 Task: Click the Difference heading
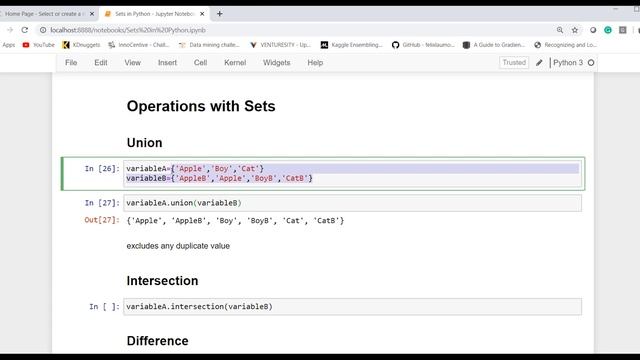click(158, 341)
